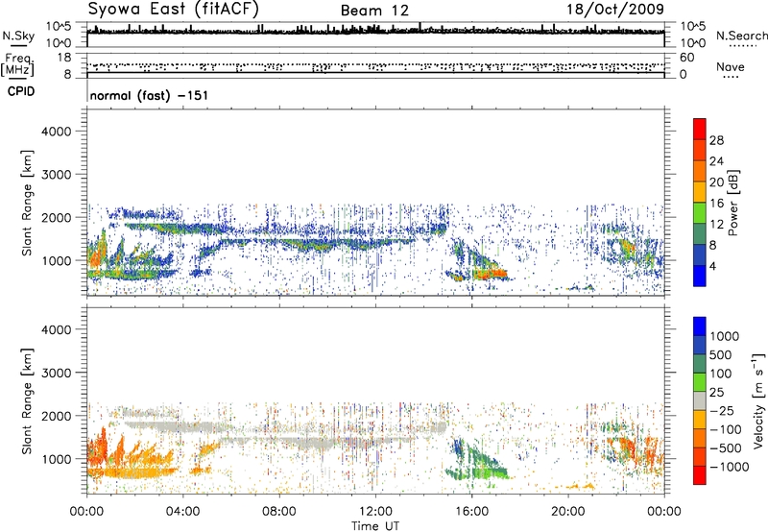This screenshot has height=532, width=768.
Task: Click velocity colorbar tick value -1000
Action: (x=730, y=467)
